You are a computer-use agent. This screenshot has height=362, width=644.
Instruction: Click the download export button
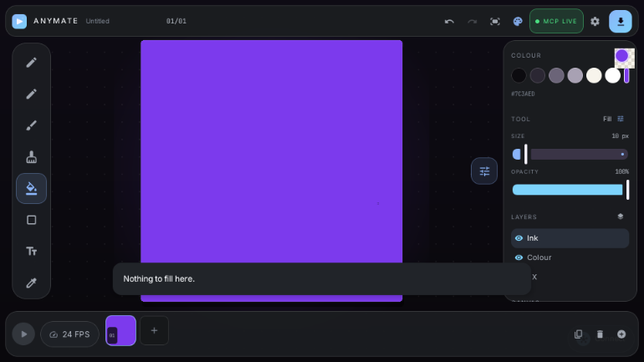621,22
